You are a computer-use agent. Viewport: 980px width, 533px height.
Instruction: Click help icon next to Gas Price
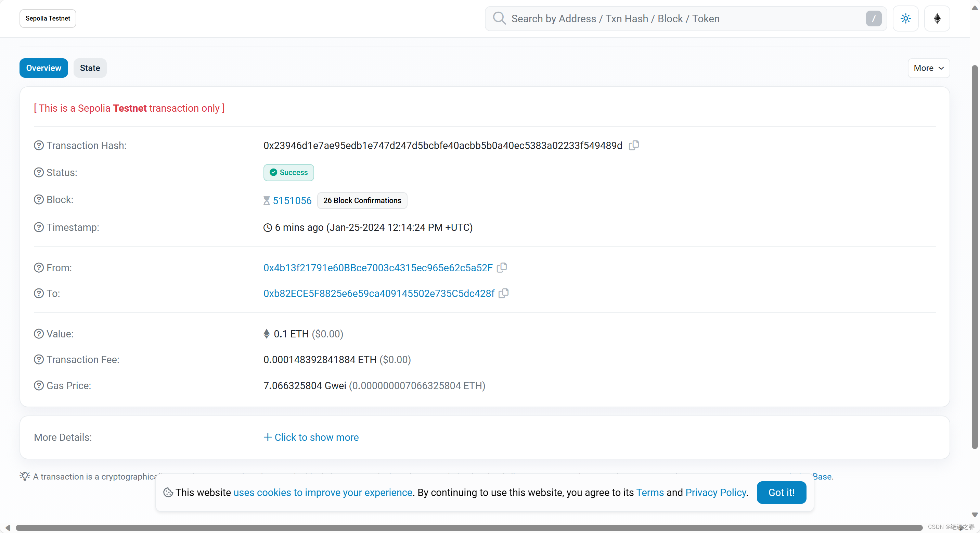[x=39, y=386]
